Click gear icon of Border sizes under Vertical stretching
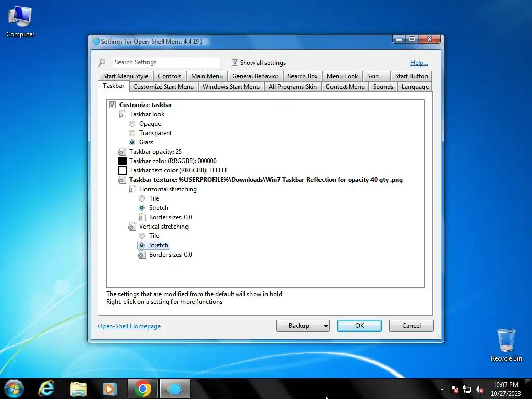This screenshot has width=532, height=399. 142,255
